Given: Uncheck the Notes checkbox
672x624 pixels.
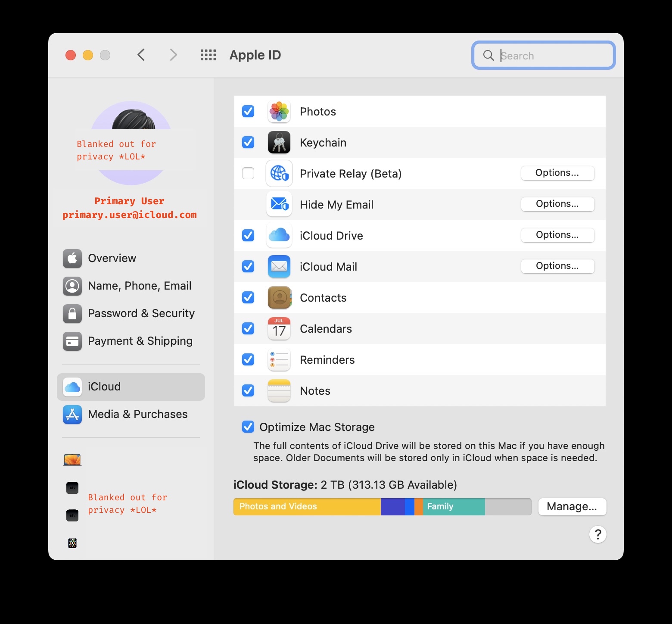Looking at the screenshot, I should pyautogui.click(x=248, y=390).
